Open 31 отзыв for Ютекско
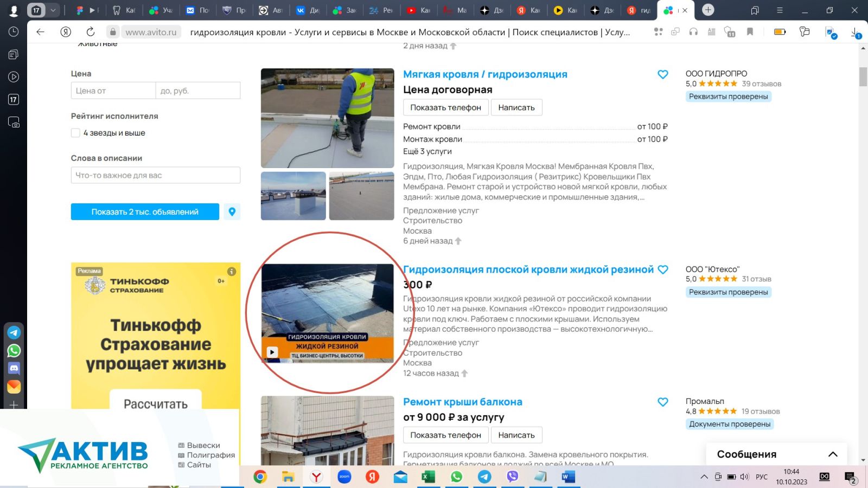Screen dimensions: 868x488 tap(756, 279)
